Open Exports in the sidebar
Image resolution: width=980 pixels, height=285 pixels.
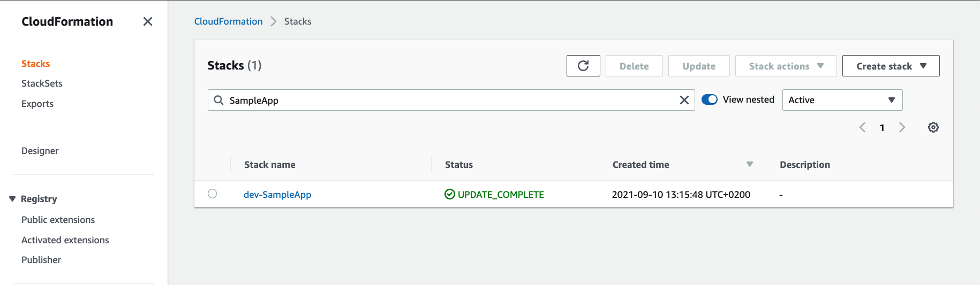[x=37, y=104]
